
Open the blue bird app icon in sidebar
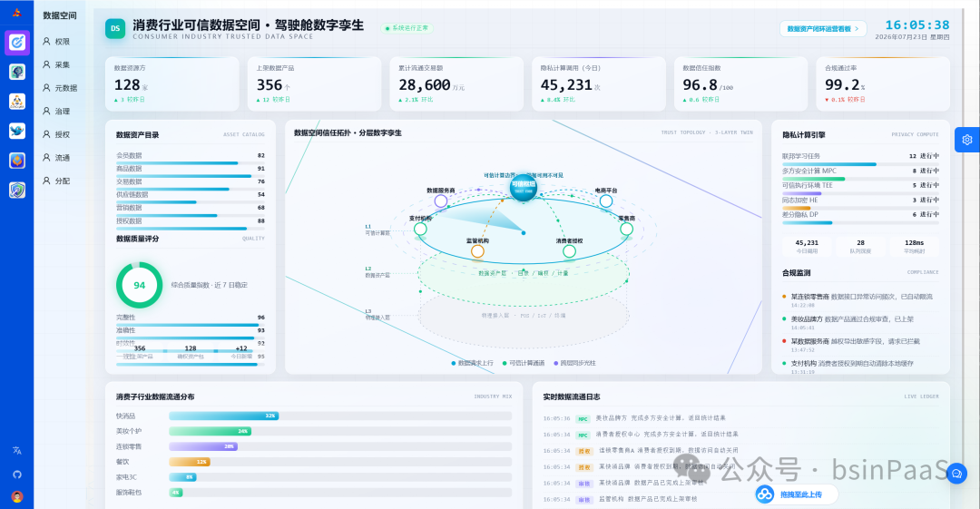point(17,131)
